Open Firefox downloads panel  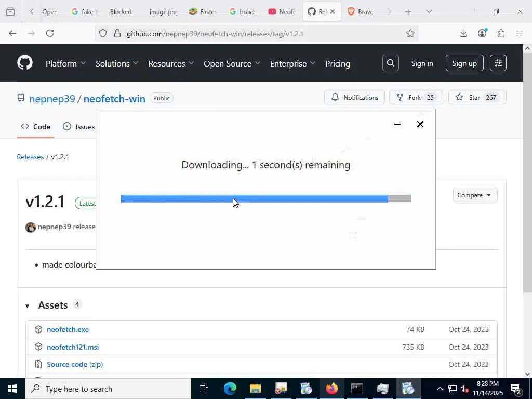pos(463,33)
